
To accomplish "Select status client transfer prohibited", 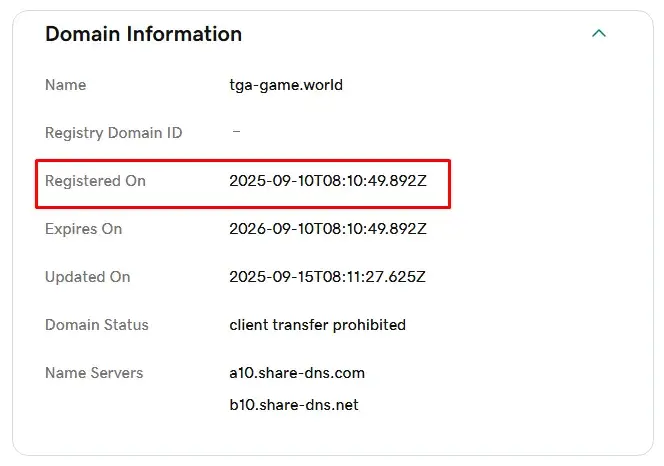I will click(x=318, y=325).
